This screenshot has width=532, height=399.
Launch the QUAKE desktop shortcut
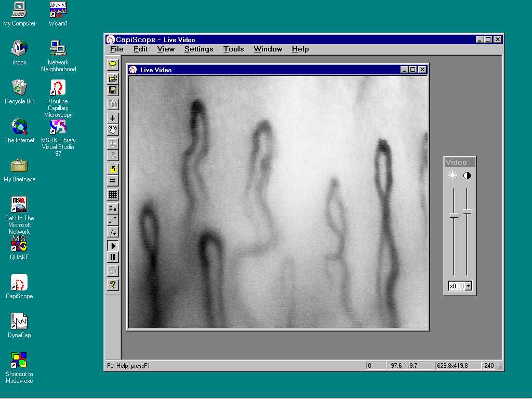click(x=19, y=244)
